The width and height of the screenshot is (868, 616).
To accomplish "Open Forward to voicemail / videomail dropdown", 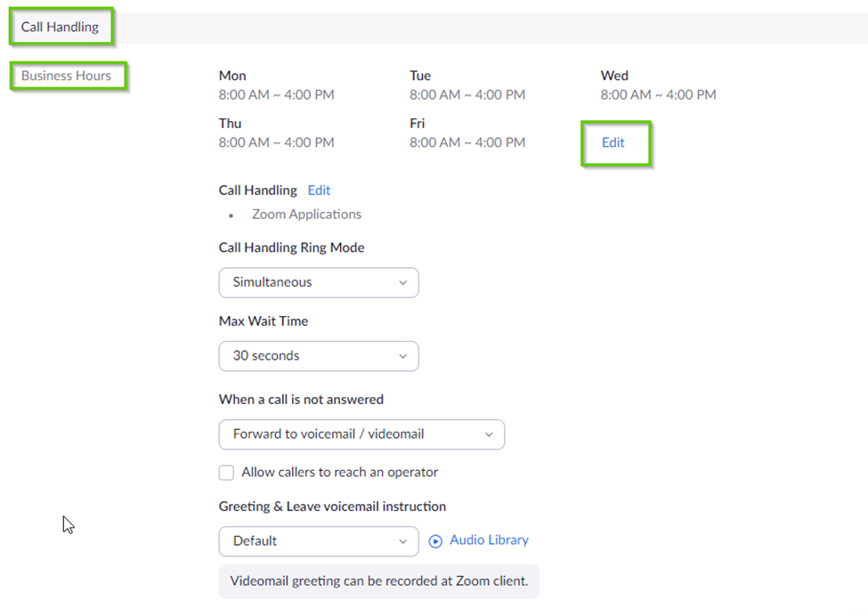I will 361,434.
